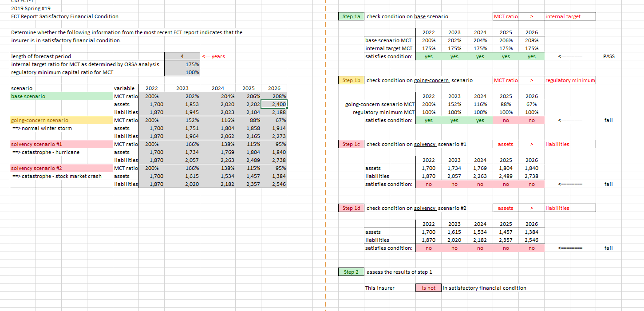
Task: Select the 2,273 going-concern liabilities cell
Action: tap(274, 136)
